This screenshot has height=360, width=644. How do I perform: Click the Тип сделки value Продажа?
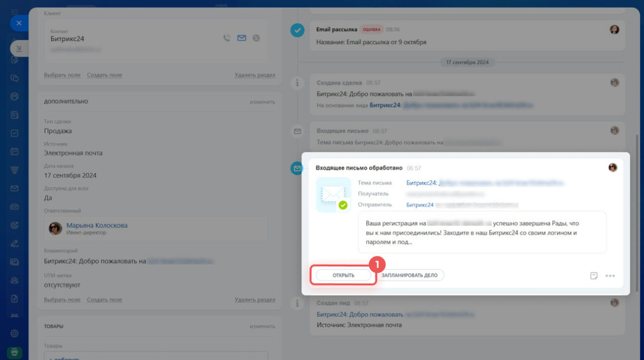(58, 131)
